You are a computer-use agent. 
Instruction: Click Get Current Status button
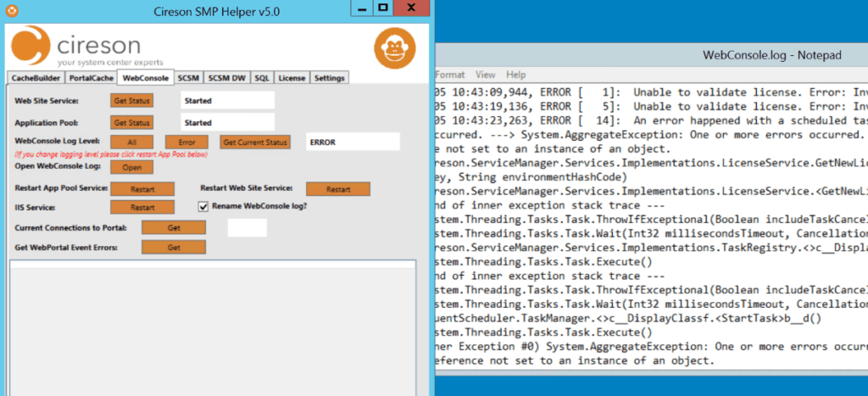(255, 142)
